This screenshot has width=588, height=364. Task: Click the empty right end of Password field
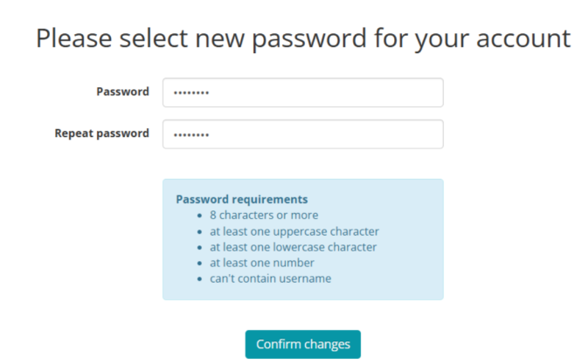(x=411, y=93)
